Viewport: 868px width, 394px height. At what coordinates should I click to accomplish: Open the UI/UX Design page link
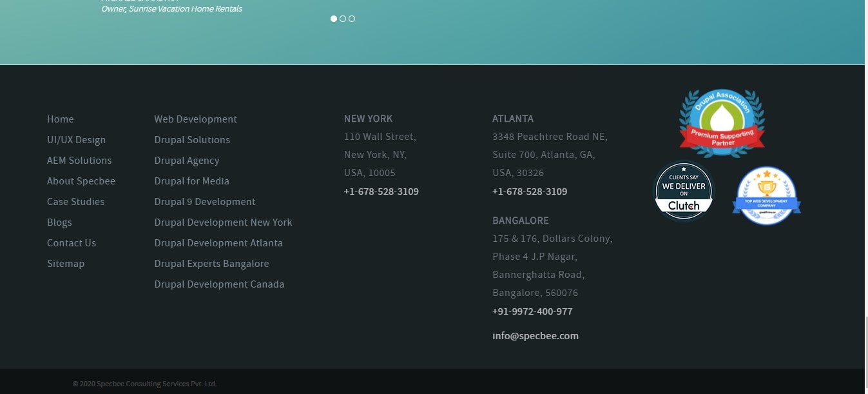[76, 140]
